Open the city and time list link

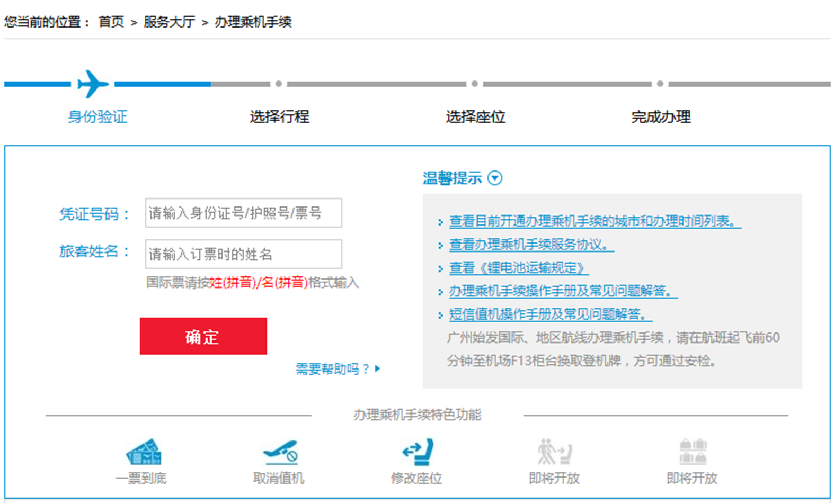pos(595,221)
